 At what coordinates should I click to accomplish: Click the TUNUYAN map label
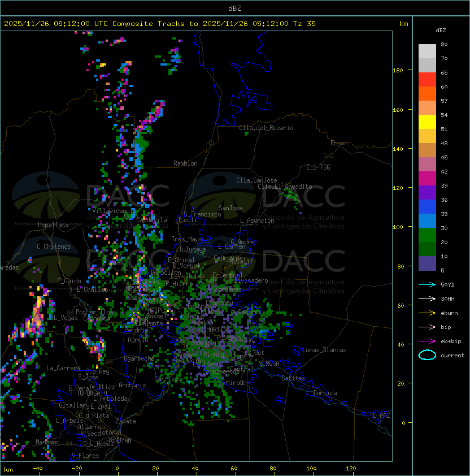[120, 440]
